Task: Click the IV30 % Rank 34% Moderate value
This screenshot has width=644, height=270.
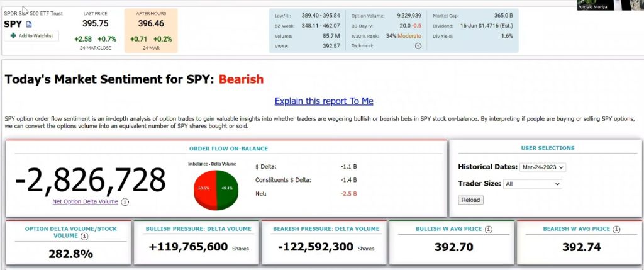Action: [x=403, y=36]
